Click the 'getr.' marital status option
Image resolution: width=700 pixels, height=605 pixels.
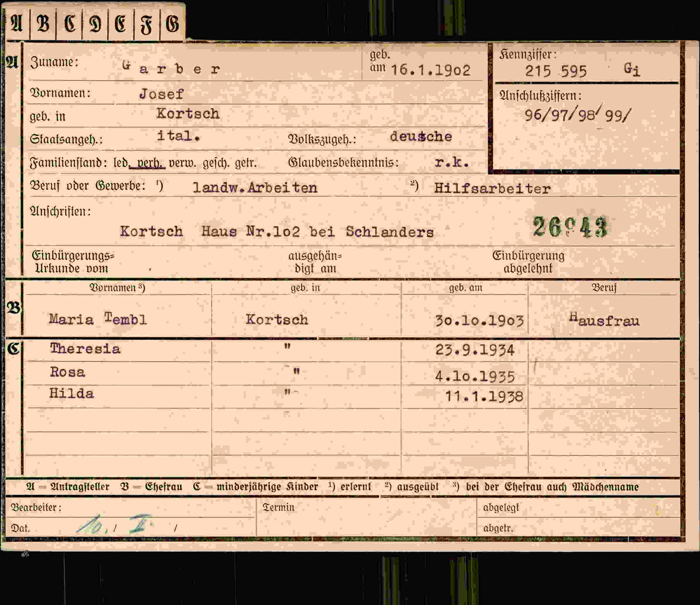click(246, 163)
